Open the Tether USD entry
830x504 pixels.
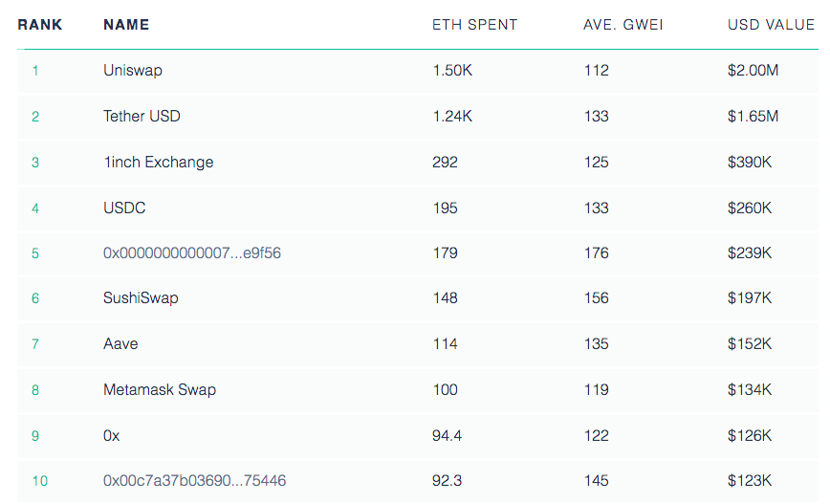pos(142,117)
